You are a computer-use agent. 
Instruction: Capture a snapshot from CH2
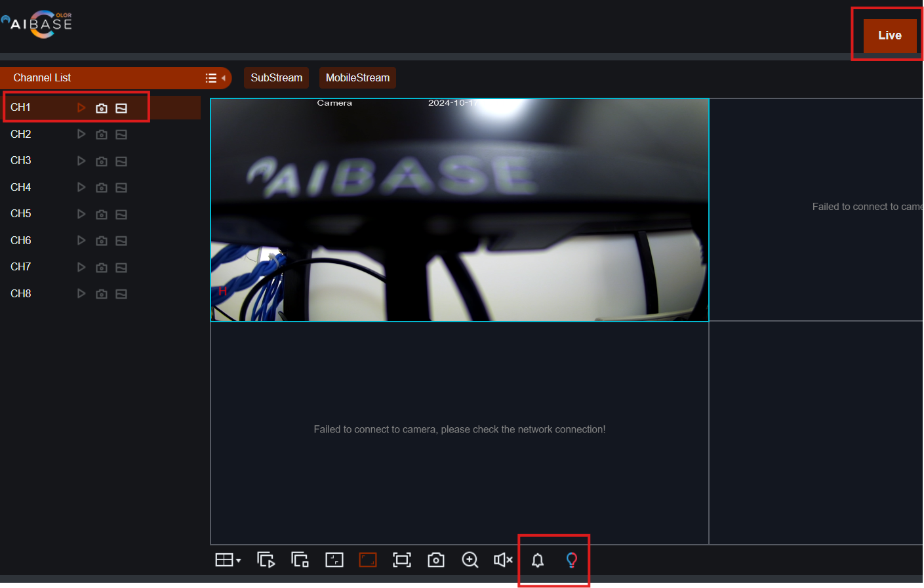(102, 135)
